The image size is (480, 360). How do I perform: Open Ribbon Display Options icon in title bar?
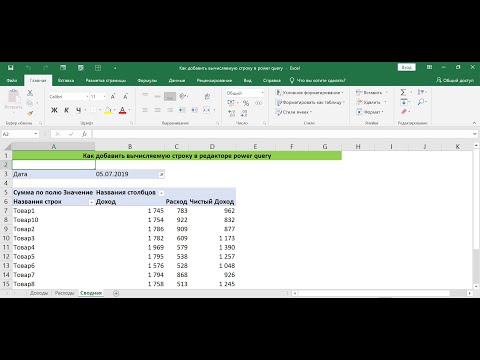pyautogui.click(x=429, y=67)
